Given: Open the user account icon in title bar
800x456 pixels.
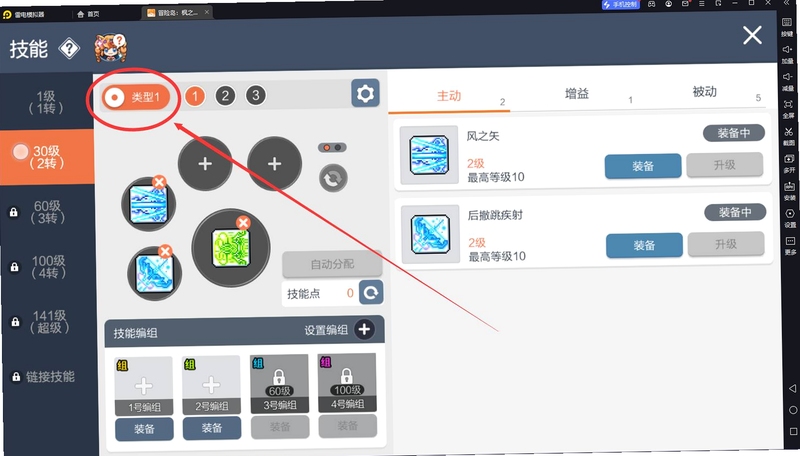Looking at the screenshot, I should pyautogui.click(x=668, y=4).
